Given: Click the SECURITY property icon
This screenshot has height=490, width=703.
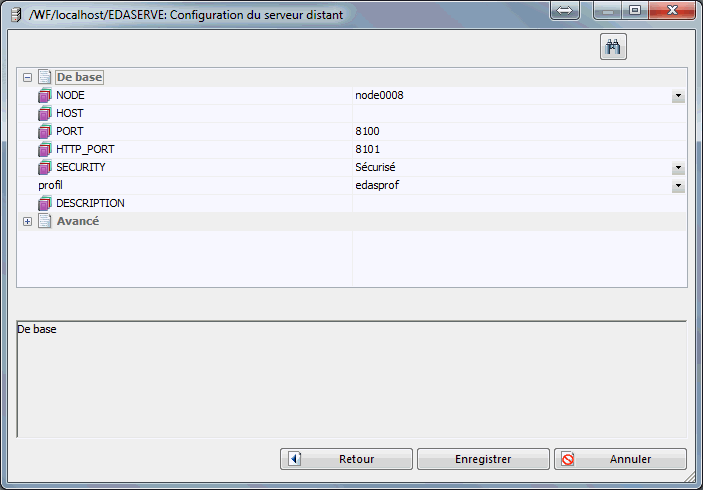Looking at the screenshot, I should 44,167.
